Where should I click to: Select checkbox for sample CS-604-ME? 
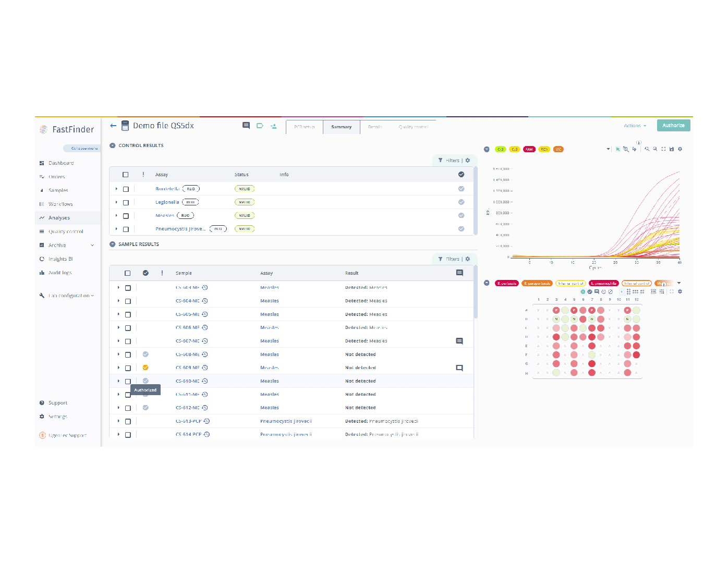(128, 301)
